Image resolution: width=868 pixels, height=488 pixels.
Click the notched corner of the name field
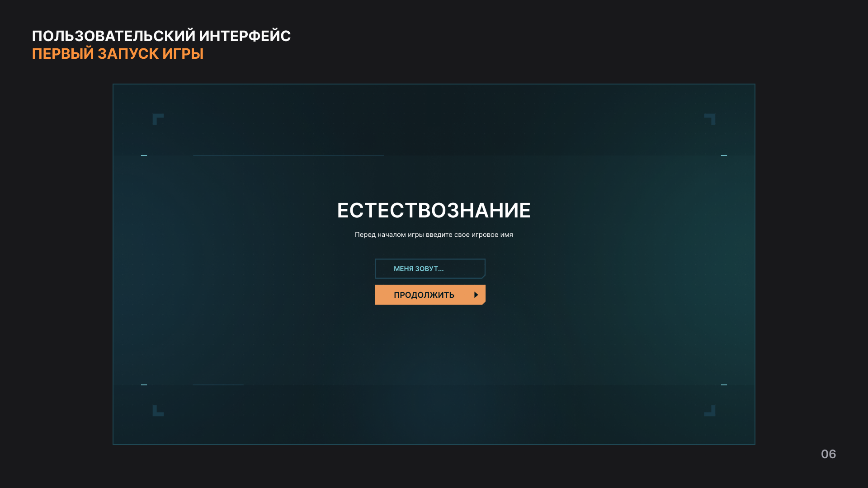click(482, 276)
